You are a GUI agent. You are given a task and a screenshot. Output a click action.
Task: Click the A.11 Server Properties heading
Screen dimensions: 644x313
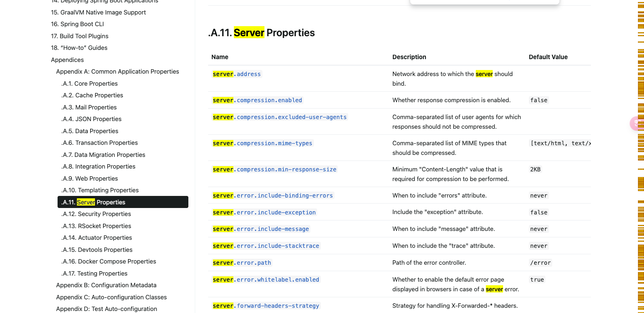262,33
